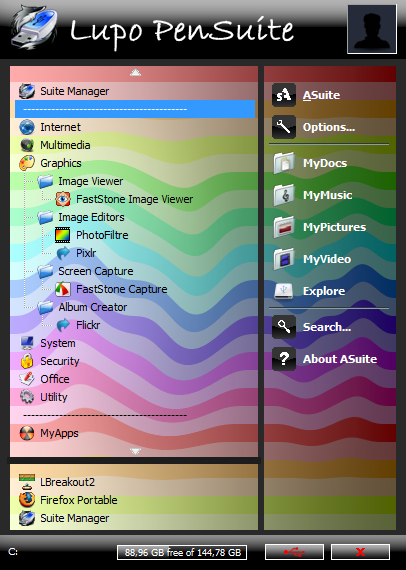Click the MyMusic label

327,195
